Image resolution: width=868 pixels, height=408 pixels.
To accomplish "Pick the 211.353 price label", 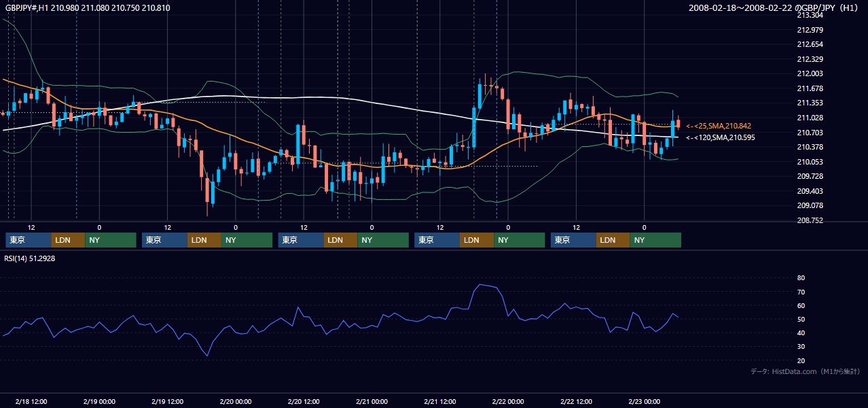I will pyautogui.click(x=810, y=103).
